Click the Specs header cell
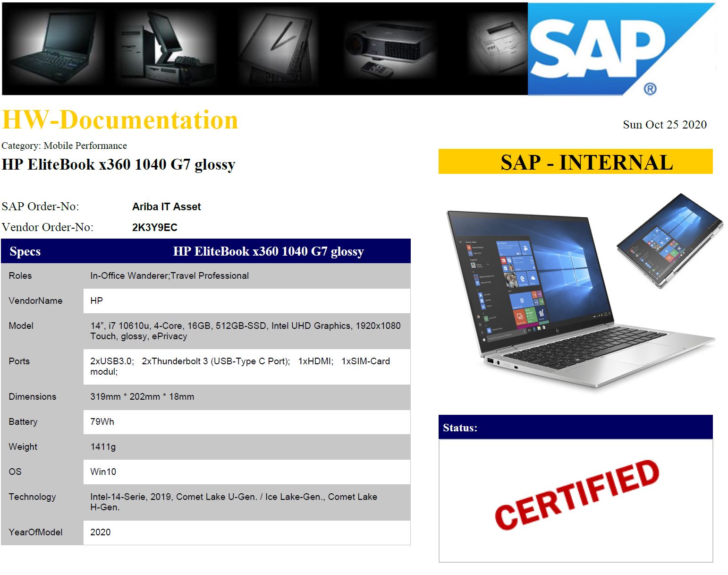Screen dimensions: 728x575 click(x=25, y=251)
